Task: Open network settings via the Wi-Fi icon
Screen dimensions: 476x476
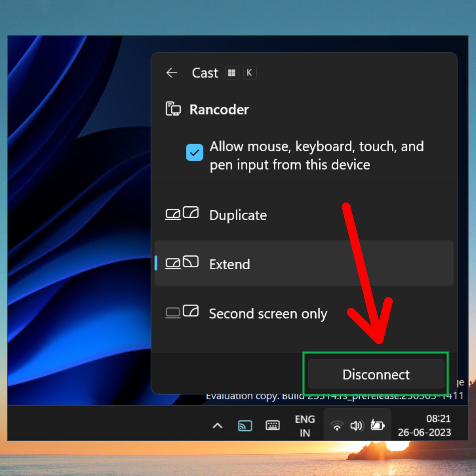Action: point(337,426)
